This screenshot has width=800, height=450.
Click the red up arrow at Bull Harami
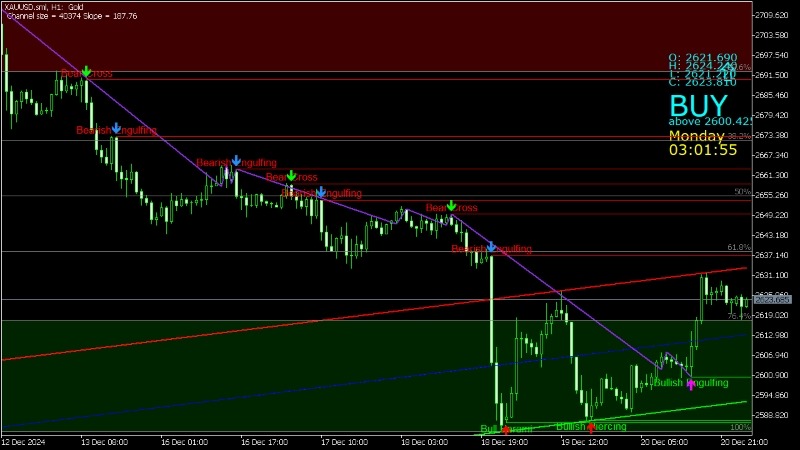point(506,430)
